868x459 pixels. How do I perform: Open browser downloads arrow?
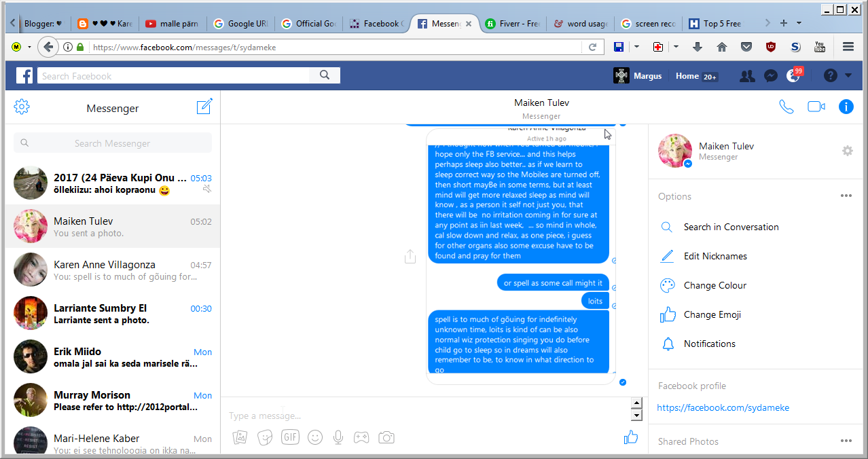click(x=698, y=47)
